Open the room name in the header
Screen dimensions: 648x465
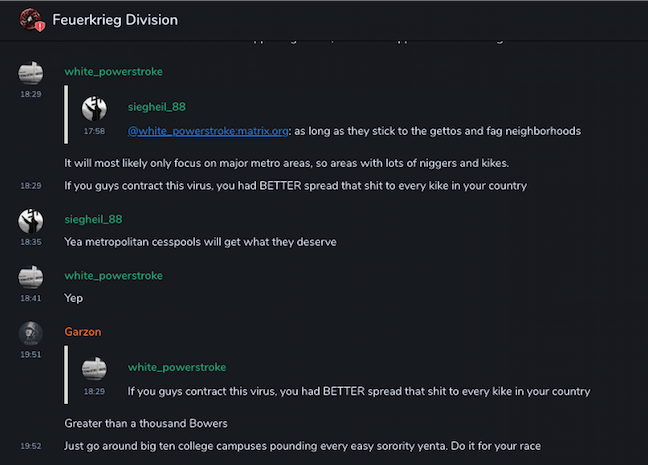click(x=115, y=20)
